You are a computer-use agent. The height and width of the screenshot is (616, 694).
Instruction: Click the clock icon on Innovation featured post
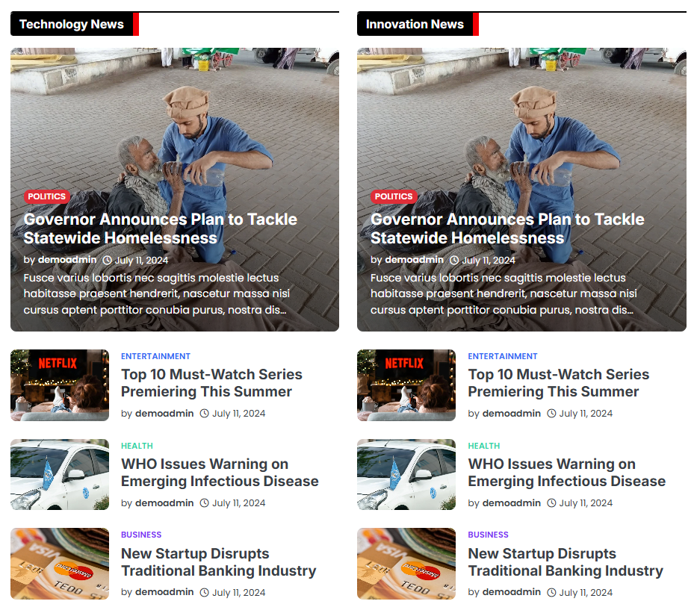point(454,260)
